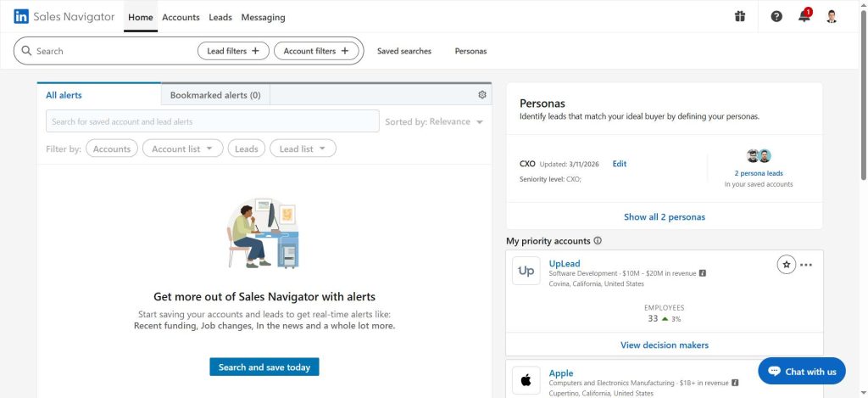Expand the Account list filter dropdown
Viewport: 868px width, 398px height.
[183, 149]
